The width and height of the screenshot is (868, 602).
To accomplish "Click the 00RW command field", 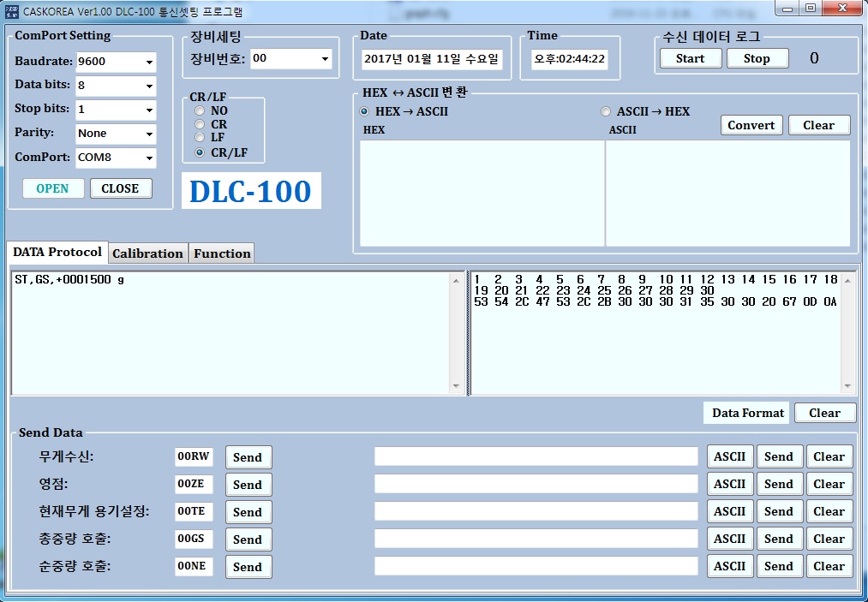I will click(194, 456).
